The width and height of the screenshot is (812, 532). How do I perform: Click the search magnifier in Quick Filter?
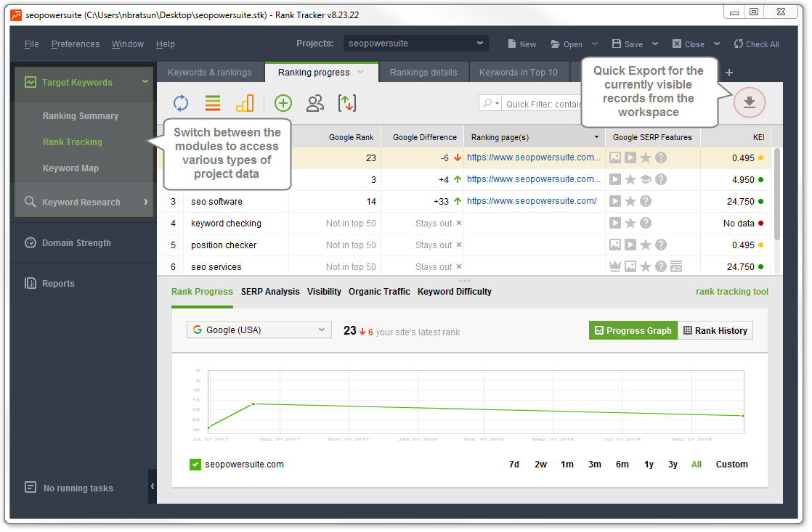pyautogui.click(x=487, y=104)
